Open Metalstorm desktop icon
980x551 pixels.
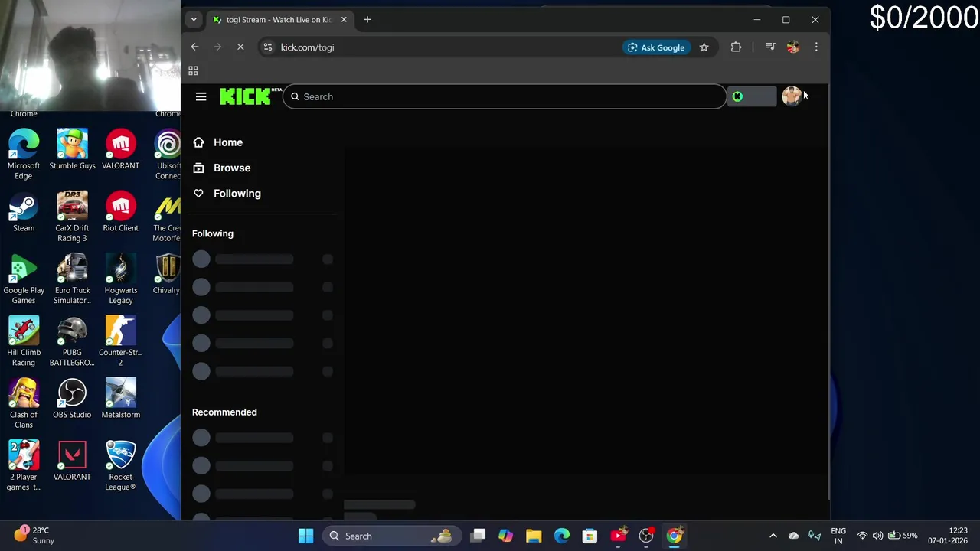click(120, 399)
